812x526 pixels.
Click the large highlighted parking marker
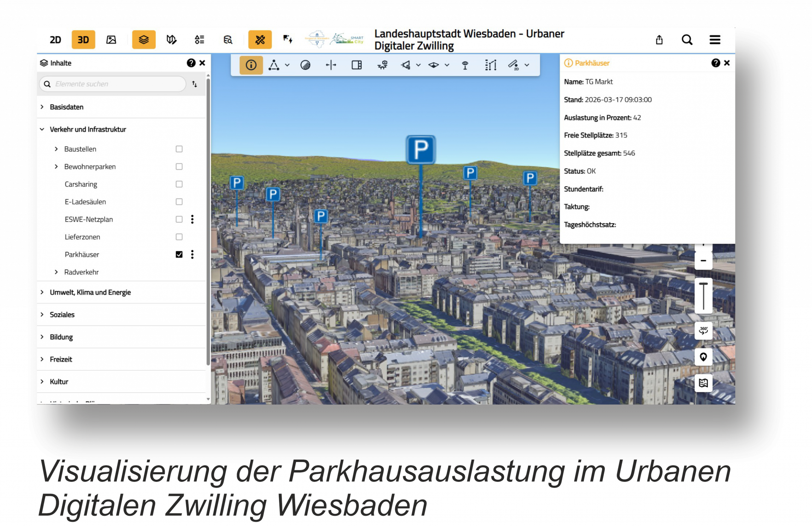click(x=420, y=149)
